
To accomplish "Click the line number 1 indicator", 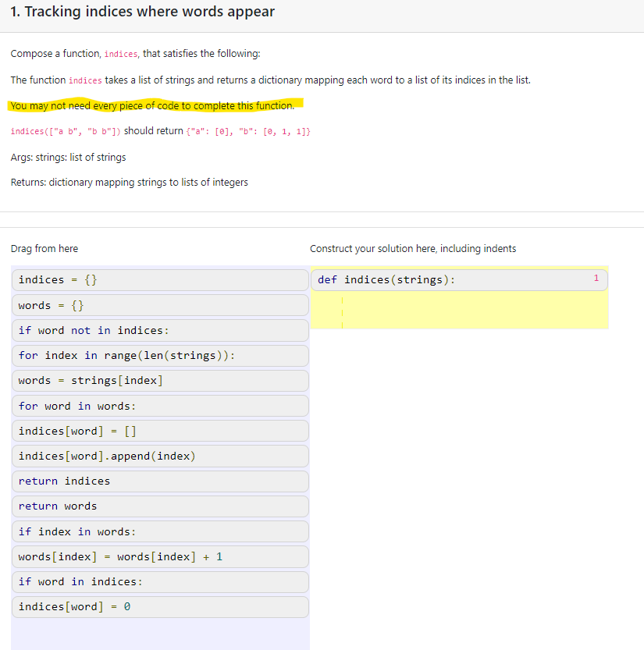I will (x=596, y=278).
